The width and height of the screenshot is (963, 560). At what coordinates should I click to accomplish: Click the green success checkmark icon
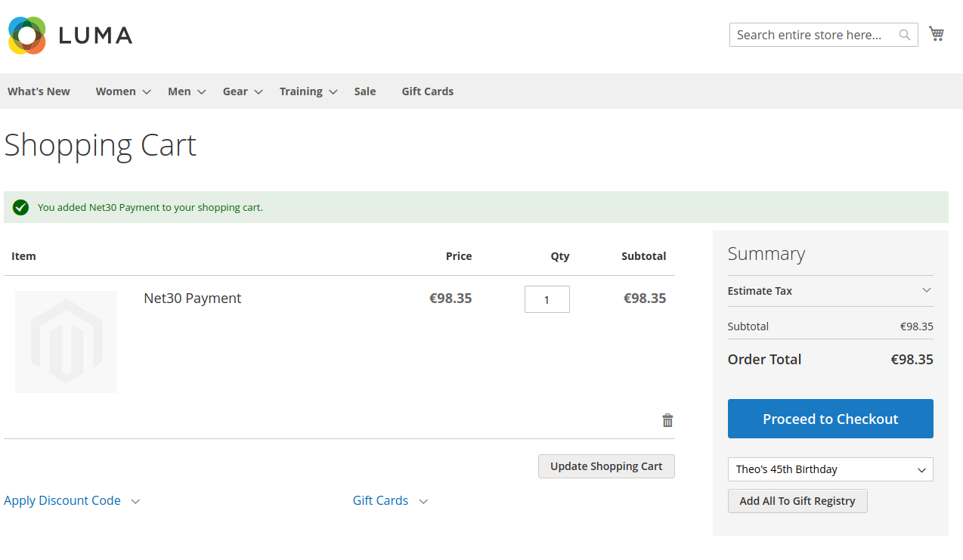click(21, 207)
